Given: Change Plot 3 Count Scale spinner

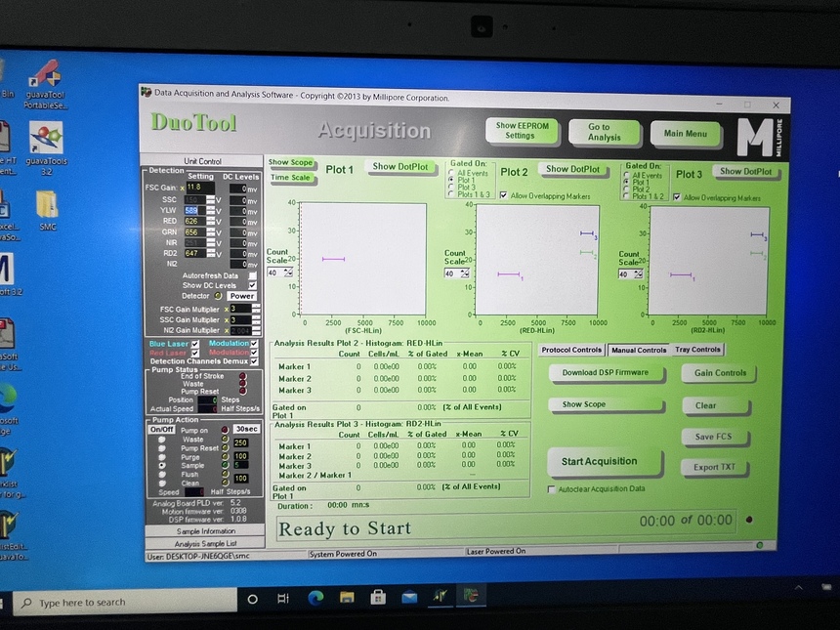Looking at the screenshot, I should point(640,274).
